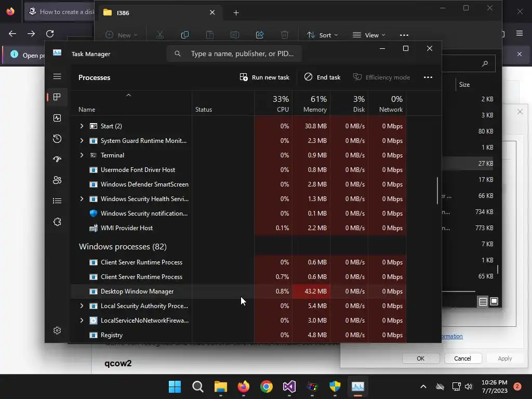Open Visual Studio from taskbar
This screenshot has height=399, width=532.
289,387
